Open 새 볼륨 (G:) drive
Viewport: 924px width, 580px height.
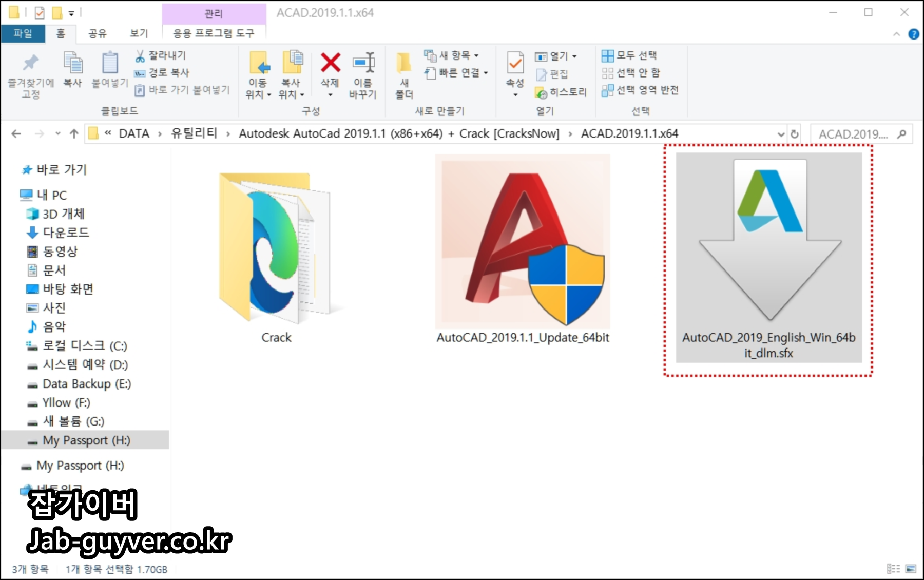point(66,421)
